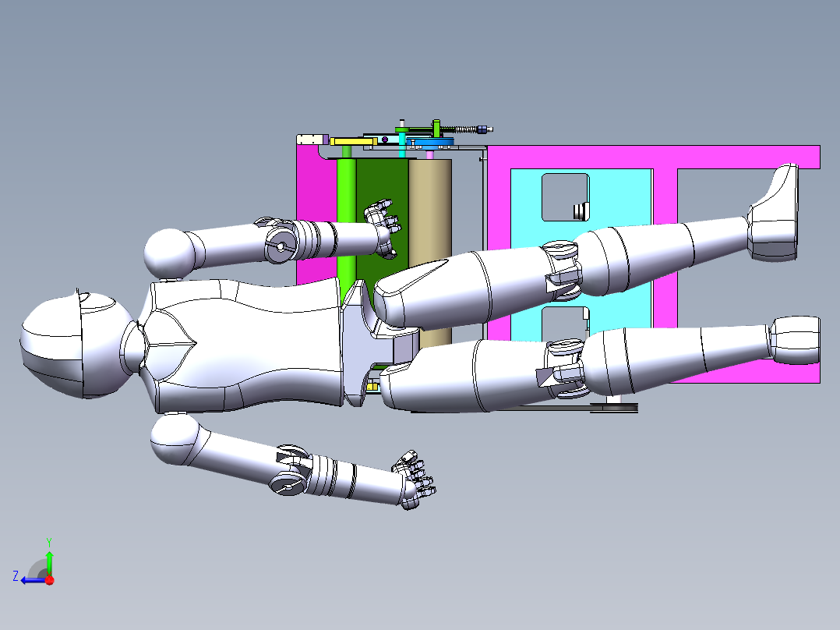This screenshot has width=840, height=630.
Task: Select the magenta frame's top horizontal beam
Action: coord(654,157)
